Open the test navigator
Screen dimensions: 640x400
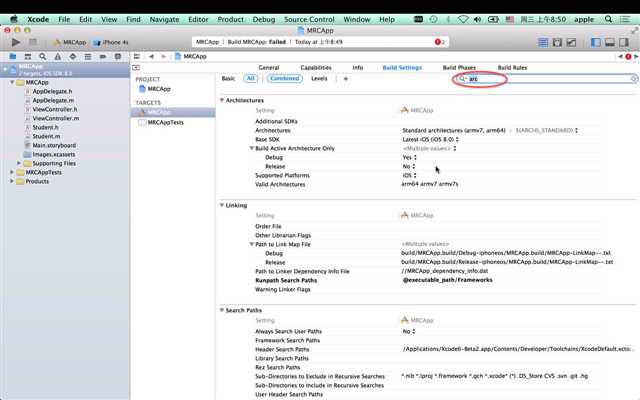click(x=73, y=56)
